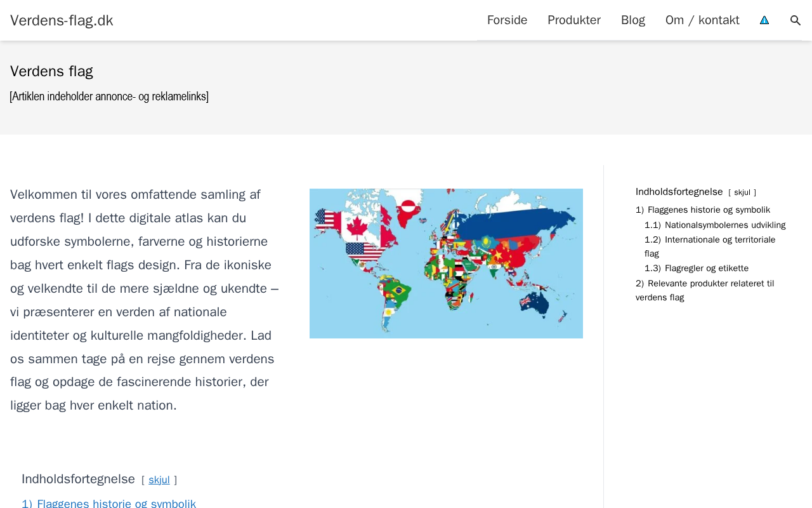Viewport: 812px width, 508px height.
Task: Open the search magnifier icon
Action: (x=796, y=20)
